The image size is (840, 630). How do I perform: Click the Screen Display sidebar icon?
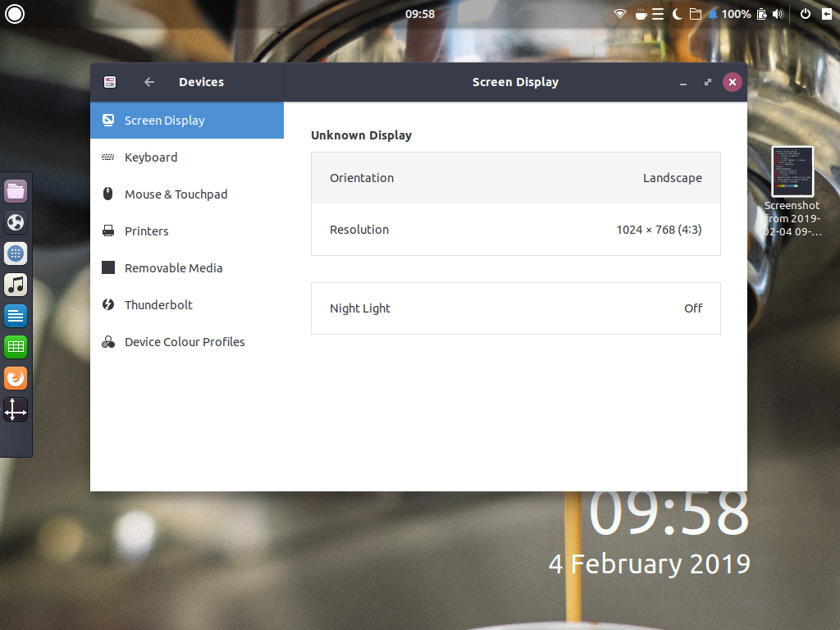click(108, 120)
